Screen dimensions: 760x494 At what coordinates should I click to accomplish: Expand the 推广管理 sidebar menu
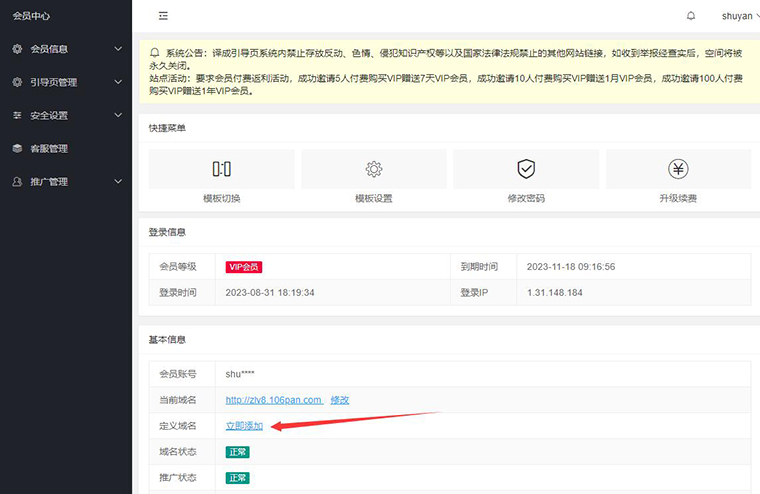[x=66, y=182]
